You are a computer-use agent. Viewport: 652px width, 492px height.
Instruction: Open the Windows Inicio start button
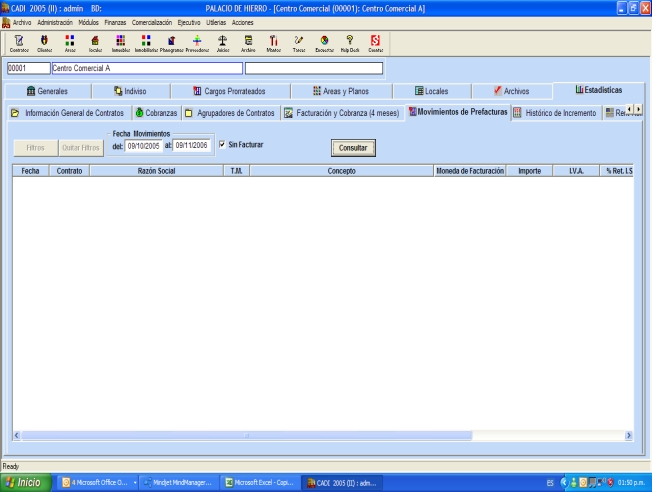[27, 483]
